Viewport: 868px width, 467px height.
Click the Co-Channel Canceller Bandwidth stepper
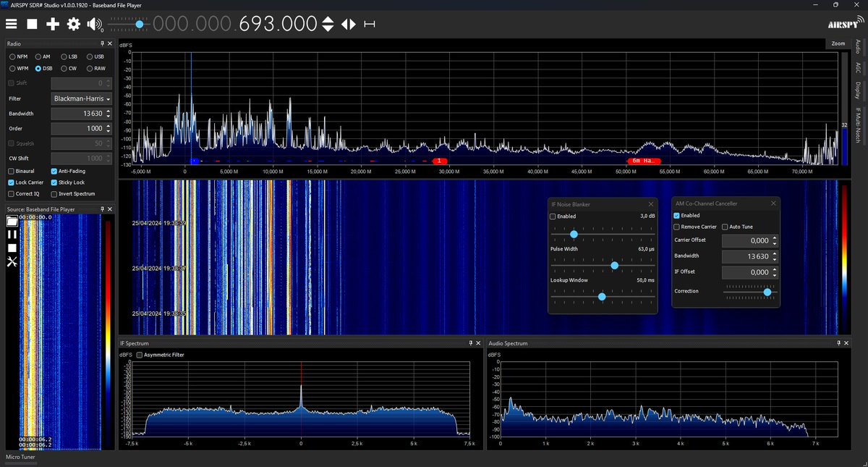coord(775,256)
